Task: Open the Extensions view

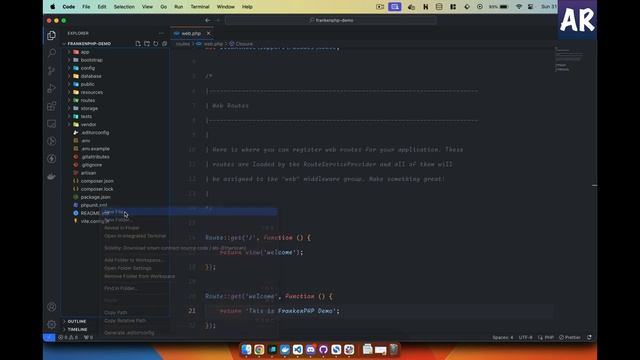Action: [51, 106]
